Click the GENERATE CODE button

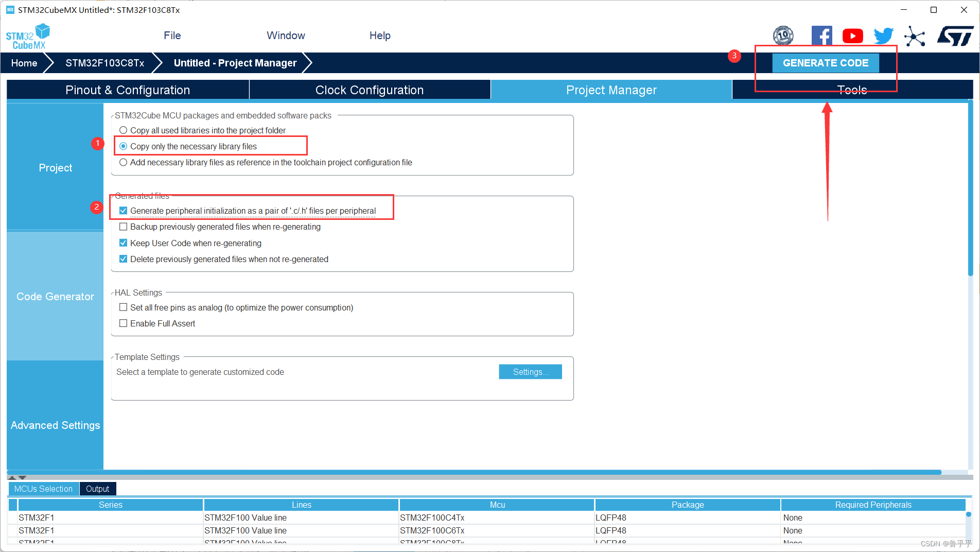tap(826, 63)
